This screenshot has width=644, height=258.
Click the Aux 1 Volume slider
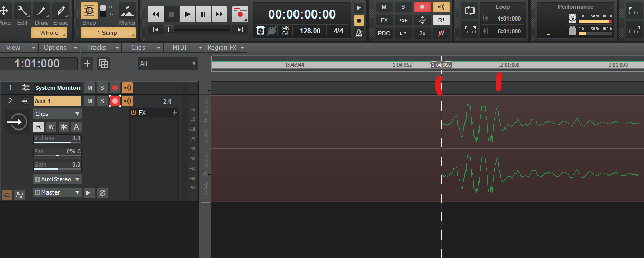pyautogui.click(x=57, y=139)
